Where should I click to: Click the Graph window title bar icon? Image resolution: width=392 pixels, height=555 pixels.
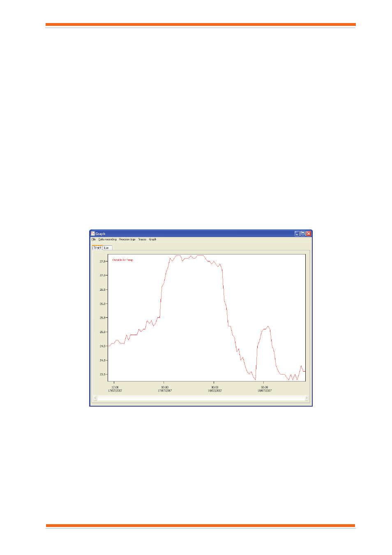point(93,234)
